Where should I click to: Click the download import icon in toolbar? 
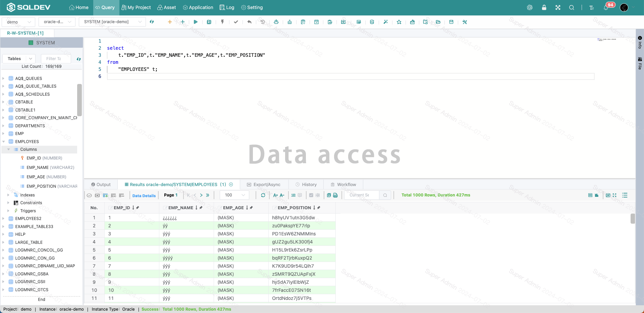coord(343,22)
